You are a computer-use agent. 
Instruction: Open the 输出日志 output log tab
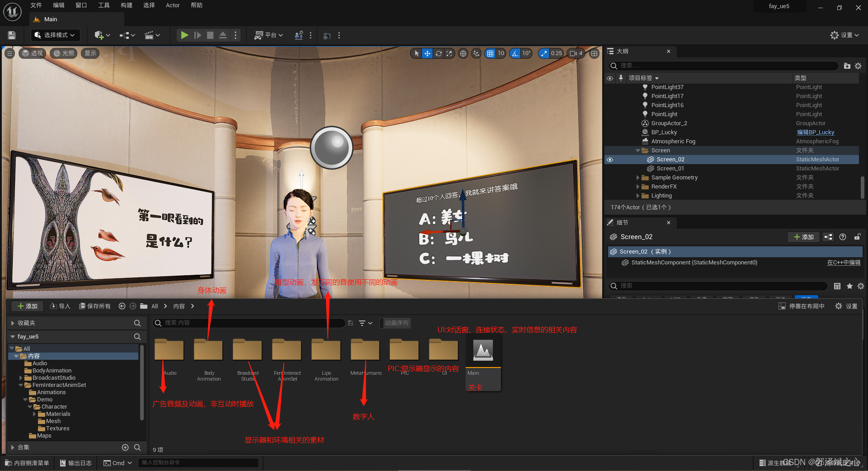pyautogui.click(x=76, y=463)
